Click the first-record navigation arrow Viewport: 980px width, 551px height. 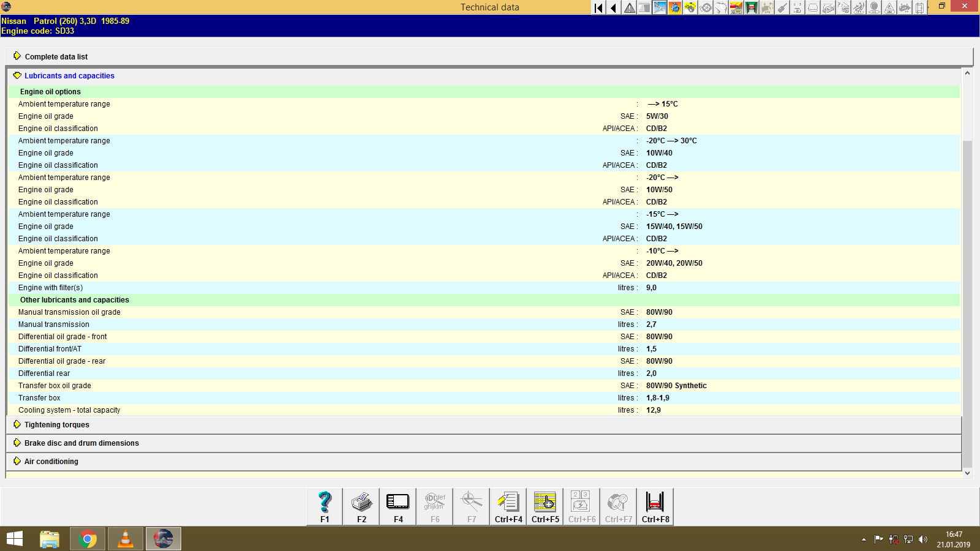click(598, 8)
